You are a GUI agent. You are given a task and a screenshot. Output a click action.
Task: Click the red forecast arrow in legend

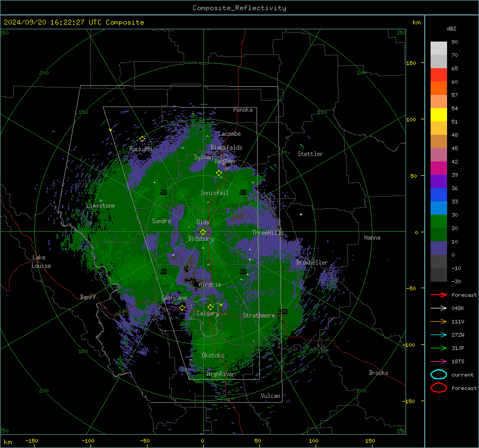[439, 295]
